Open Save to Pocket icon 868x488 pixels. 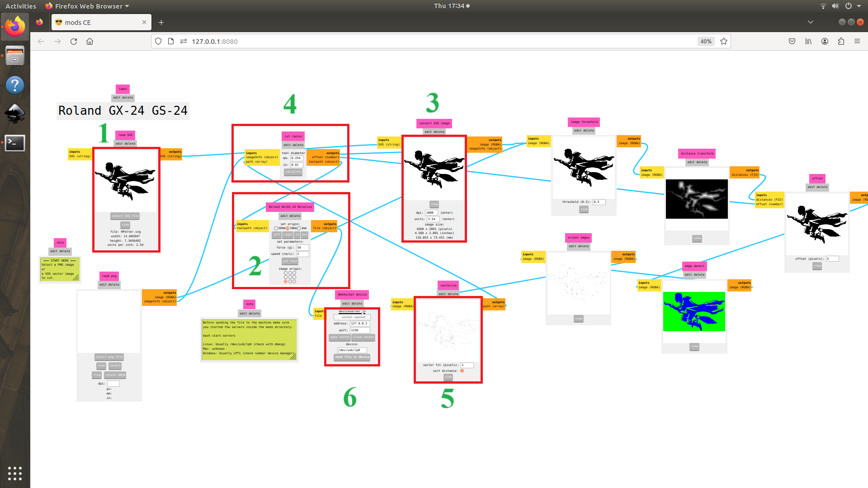point(792,41)
